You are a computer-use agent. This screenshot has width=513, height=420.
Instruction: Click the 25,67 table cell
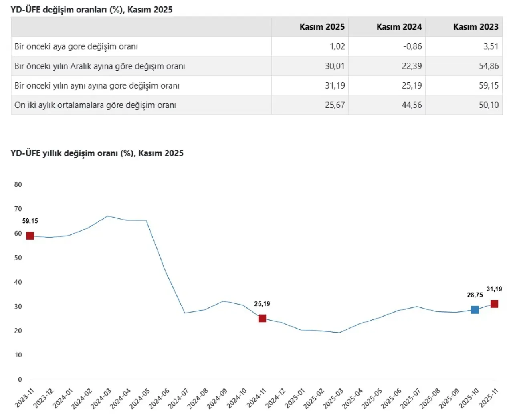335,105
